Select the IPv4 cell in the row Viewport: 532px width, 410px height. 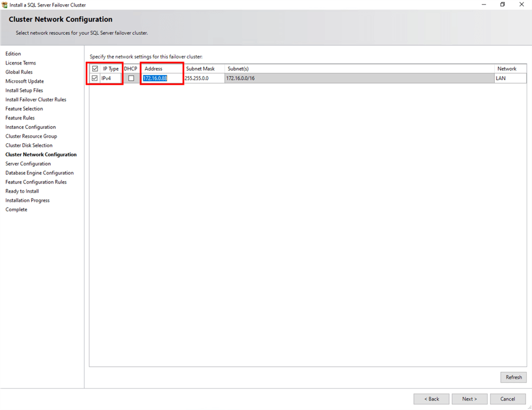(x=111, y=78)
